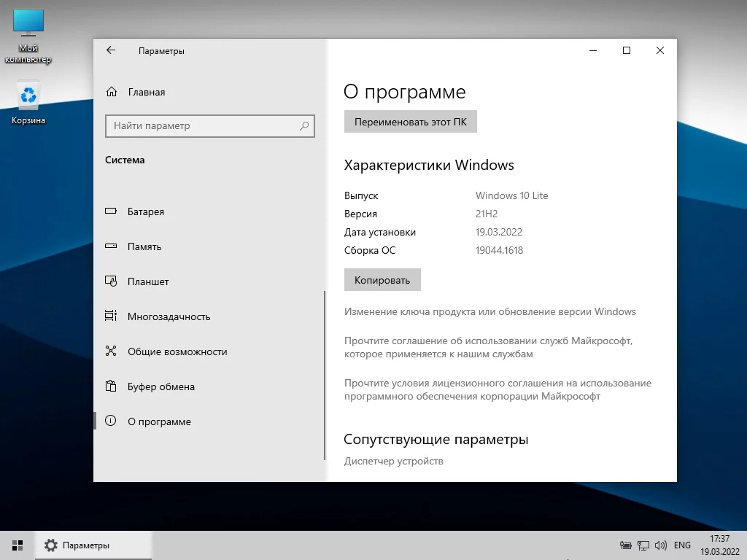The image size is (747, 560).
Task: Click the Версия label
Action: 360,214
